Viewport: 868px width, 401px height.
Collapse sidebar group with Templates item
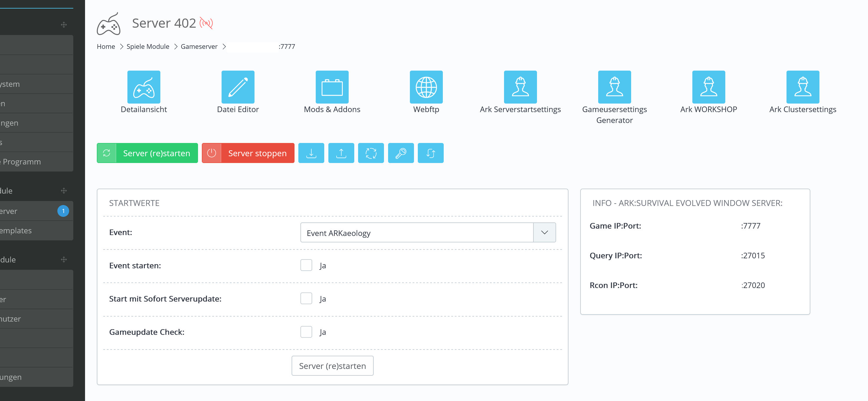pyautogui.click(x=64, y=191)
